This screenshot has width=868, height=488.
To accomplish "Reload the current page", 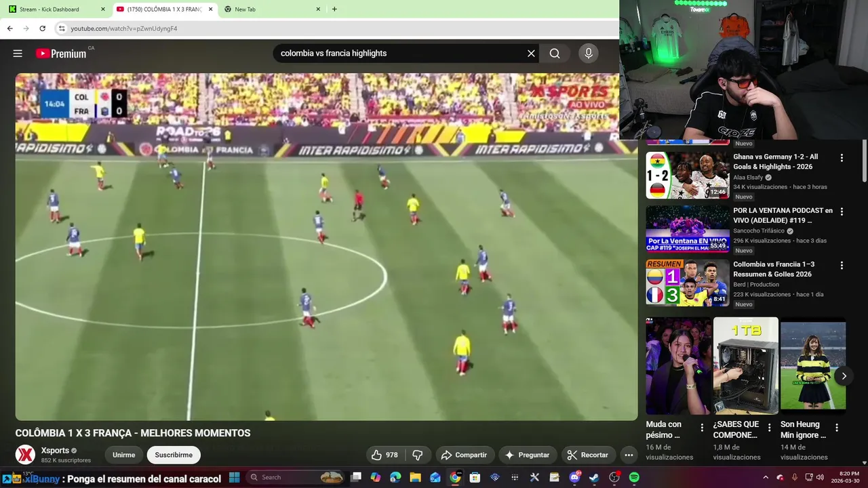I will pyautogui.click(x=42, y=28).
